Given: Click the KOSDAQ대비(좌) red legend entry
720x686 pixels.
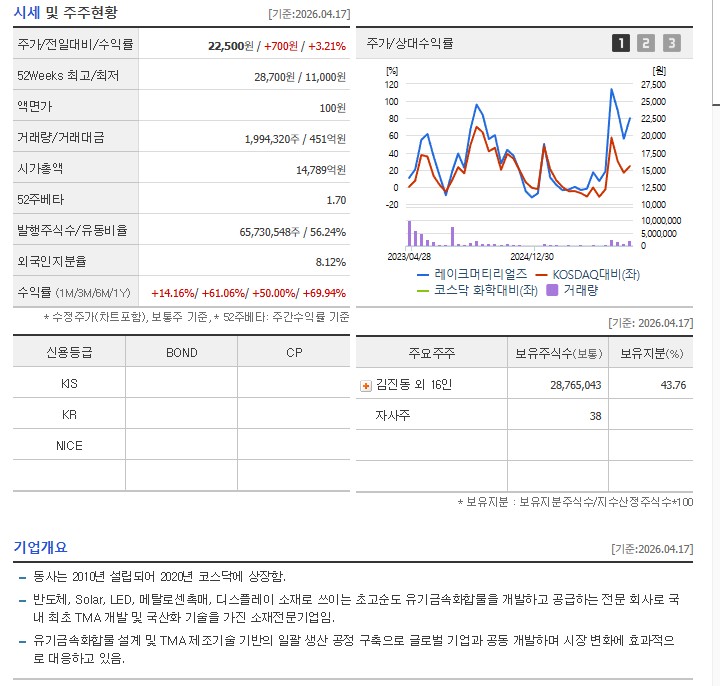Looking at the screenshot, I should coord(588,275).
